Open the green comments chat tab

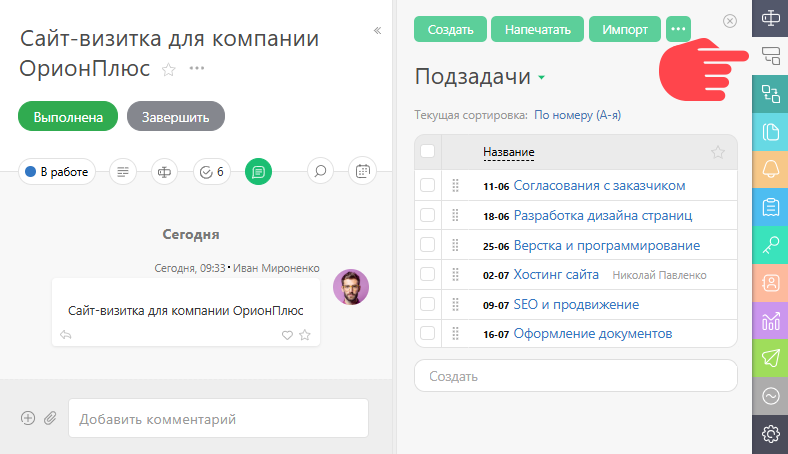258,172
